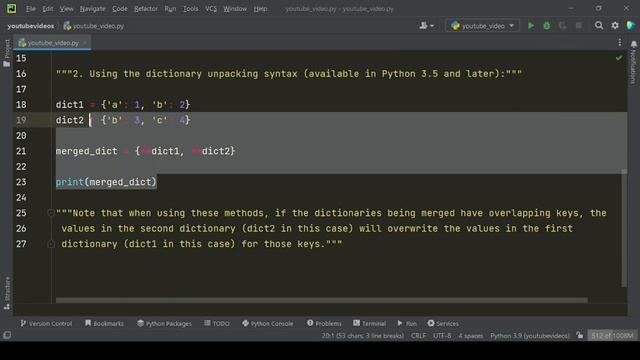The width and height of the screenshot is (640, 360).
Task: Open Problems tool window
Action: (x=324, y=323)
